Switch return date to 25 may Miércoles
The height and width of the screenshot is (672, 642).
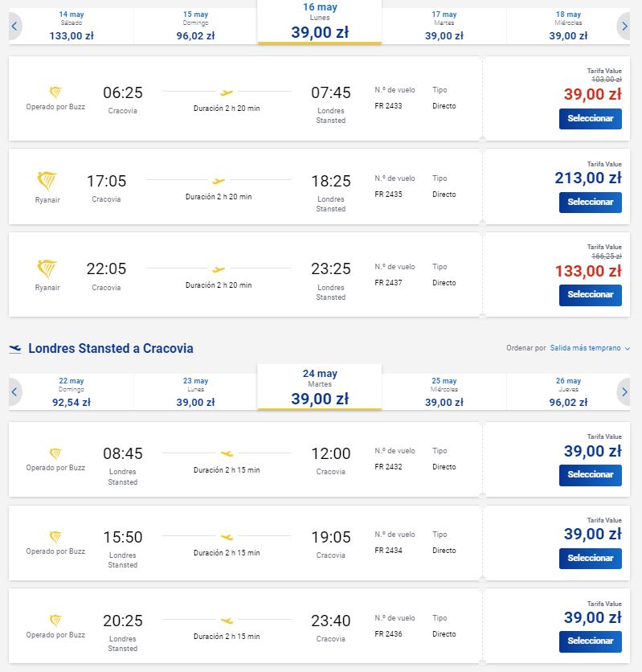[444, 392]
